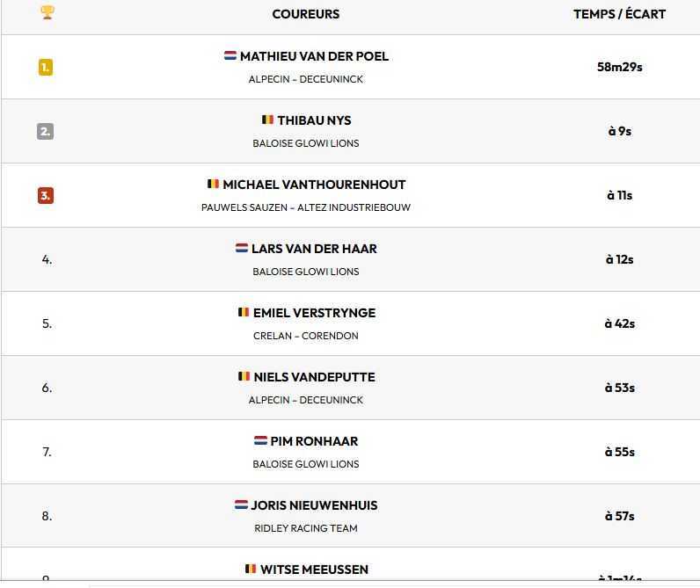Click Ridley Racing Team name
Viewport: 700px width, 588px height.
(x=306, y=528)
